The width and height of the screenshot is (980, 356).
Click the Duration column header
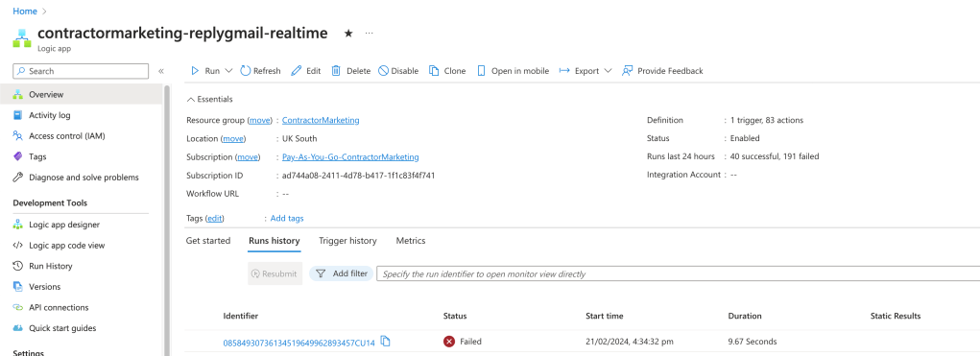coord(745,316)
